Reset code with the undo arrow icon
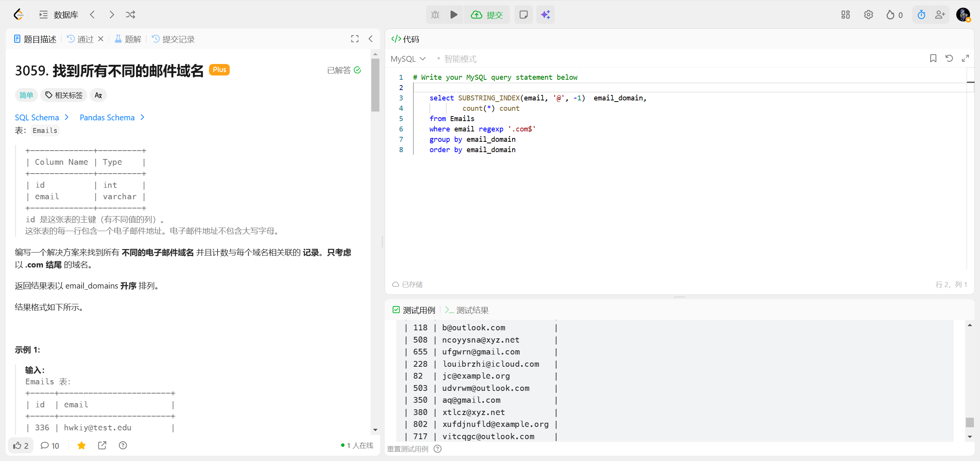980x461 pixels. click(949, 58)
